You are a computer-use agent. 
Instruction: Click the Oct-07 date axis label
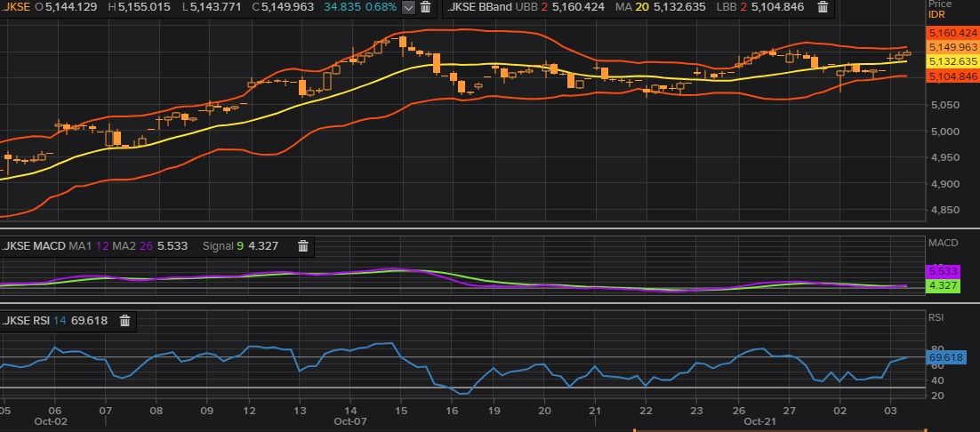coord(350,421)
